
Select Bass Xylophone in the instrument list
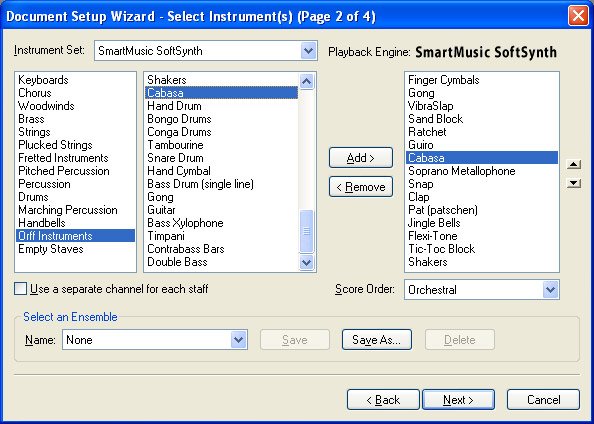222,223
